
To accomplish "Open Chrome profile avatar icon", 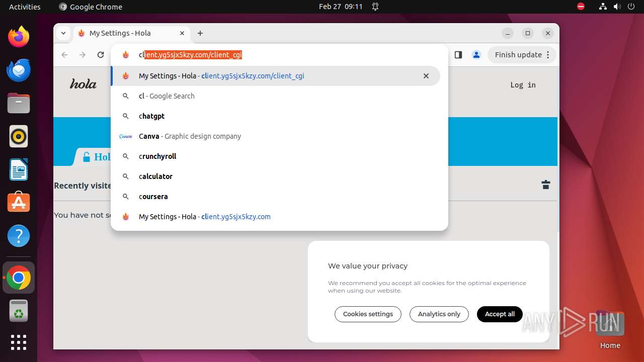I will pyautogui.click(x=476, y=55).
